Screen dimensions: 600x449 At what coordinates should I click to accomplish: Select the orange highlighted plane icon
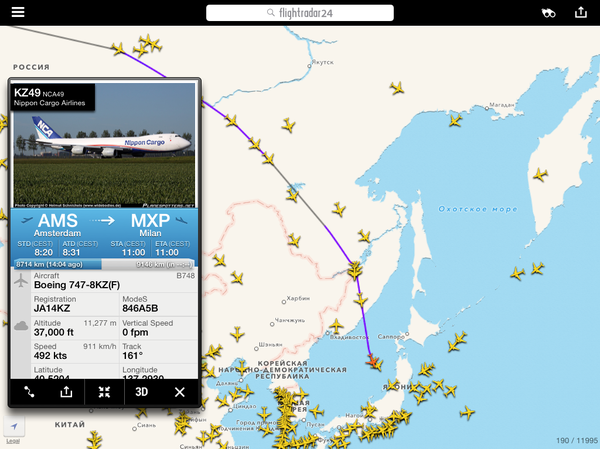pyautogui.click(x=372, y=361)
